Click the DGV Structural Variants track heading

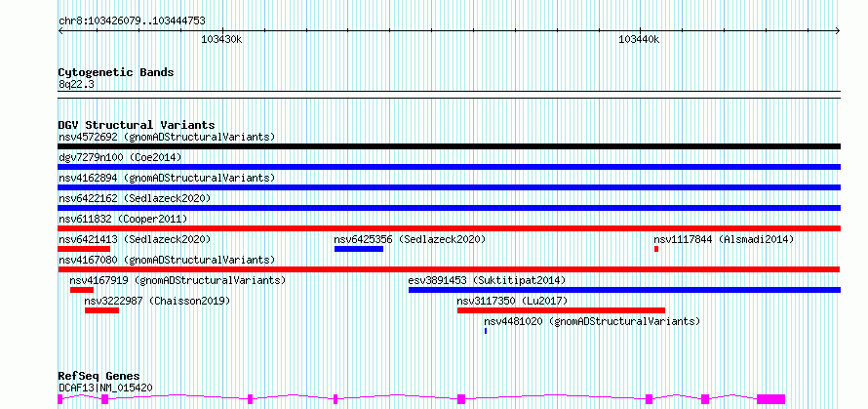(137, 125)
